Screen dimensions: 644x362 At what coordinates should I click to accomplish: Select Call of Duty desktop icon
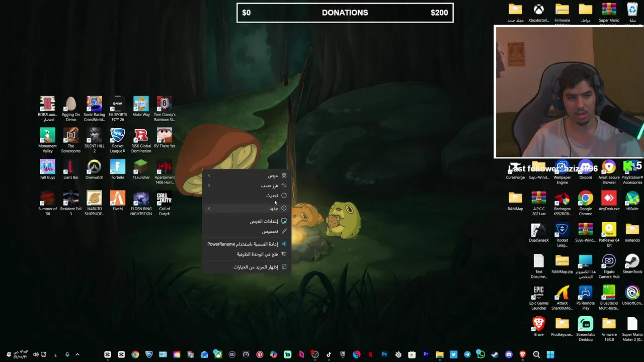point(165,203)
